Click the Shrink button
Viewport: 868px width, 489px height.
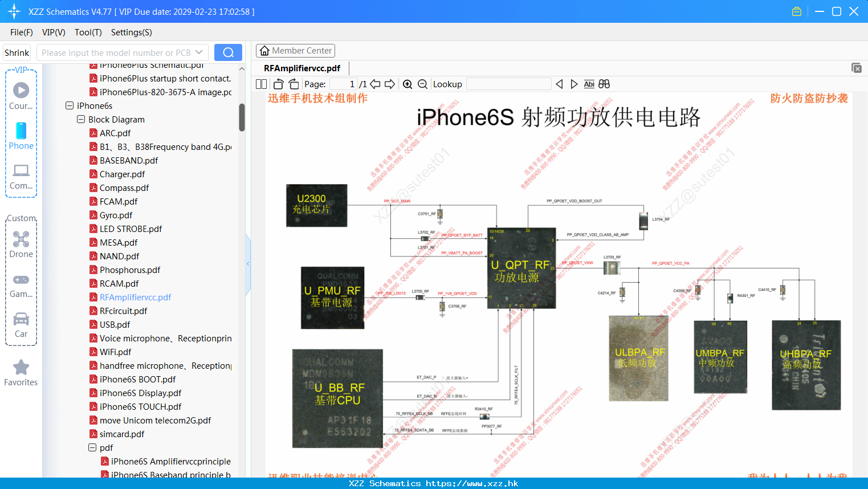click(x=17, y=52)
